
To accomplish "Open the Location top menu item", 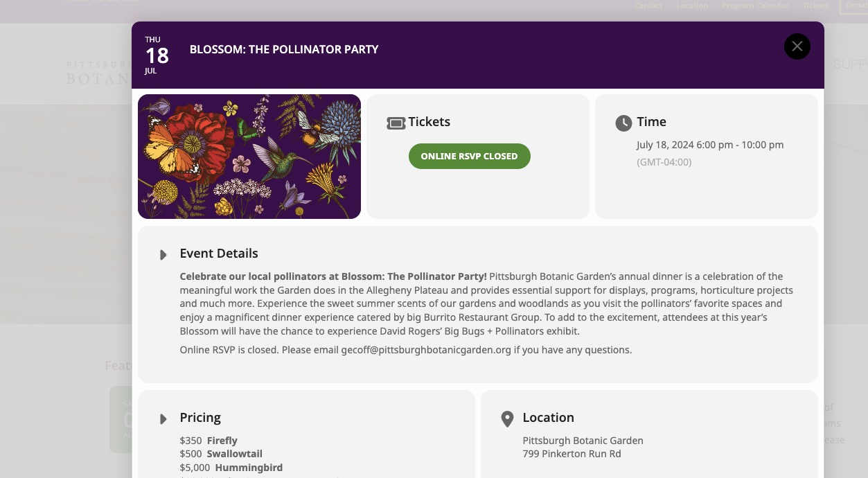I will coord(692,6).
